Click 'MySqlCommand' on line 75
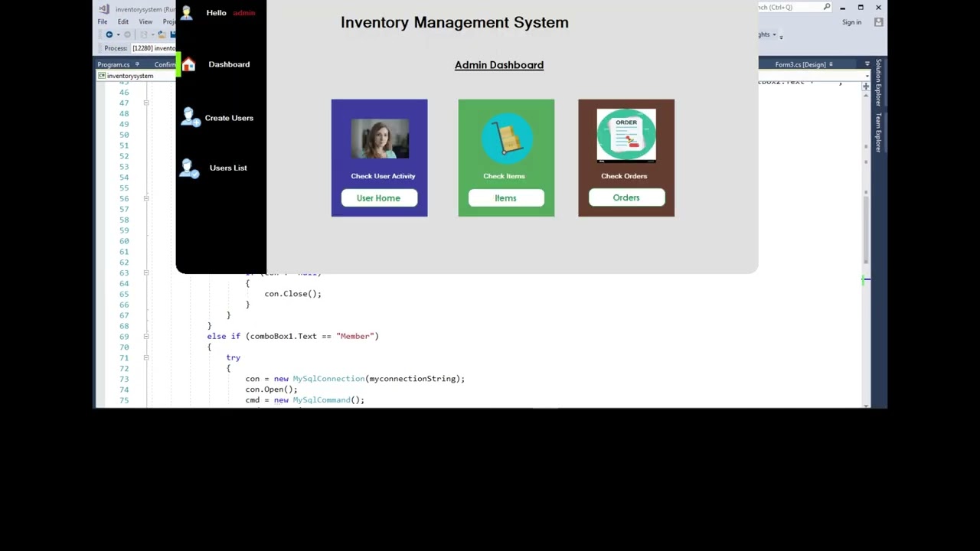This screenshot has width=980, height=551. 322,400
